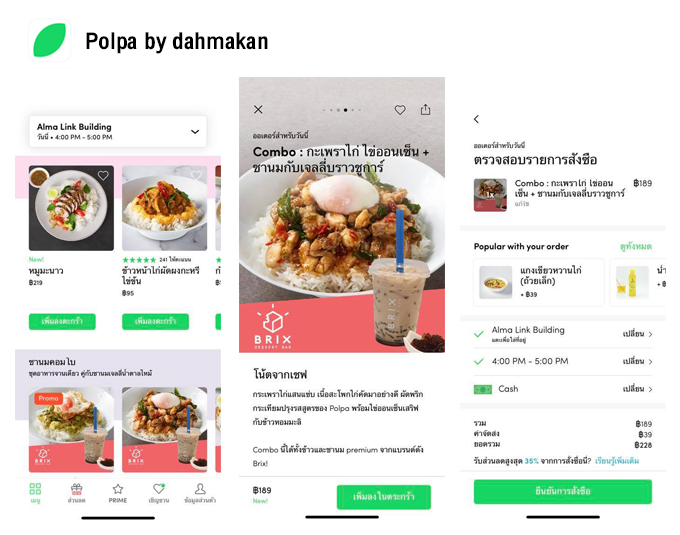Favorite the หมูมะนาว dish heart icon
This screenshot has height=535, width=680.
point(103,176)
